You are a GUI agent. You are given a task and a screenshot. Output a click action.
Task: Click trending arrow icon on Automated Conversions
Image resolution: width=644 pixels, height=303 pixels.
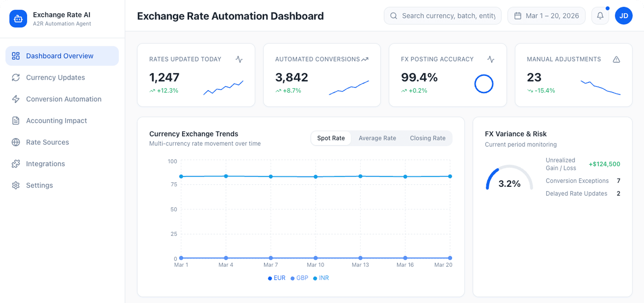[x=365, y=59]
